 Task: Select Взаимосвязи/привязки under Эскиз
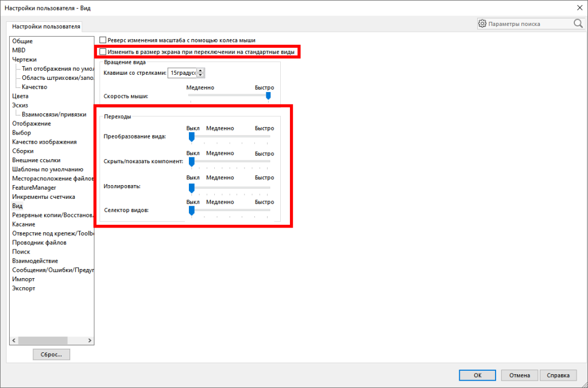point(53,114)
